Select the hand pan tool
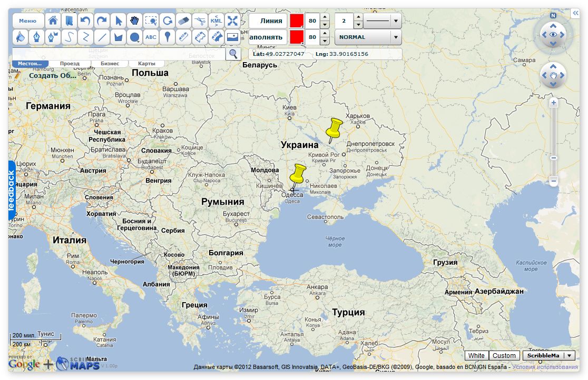The height and width of the screenshot is (380, 588). pos(135,21)
